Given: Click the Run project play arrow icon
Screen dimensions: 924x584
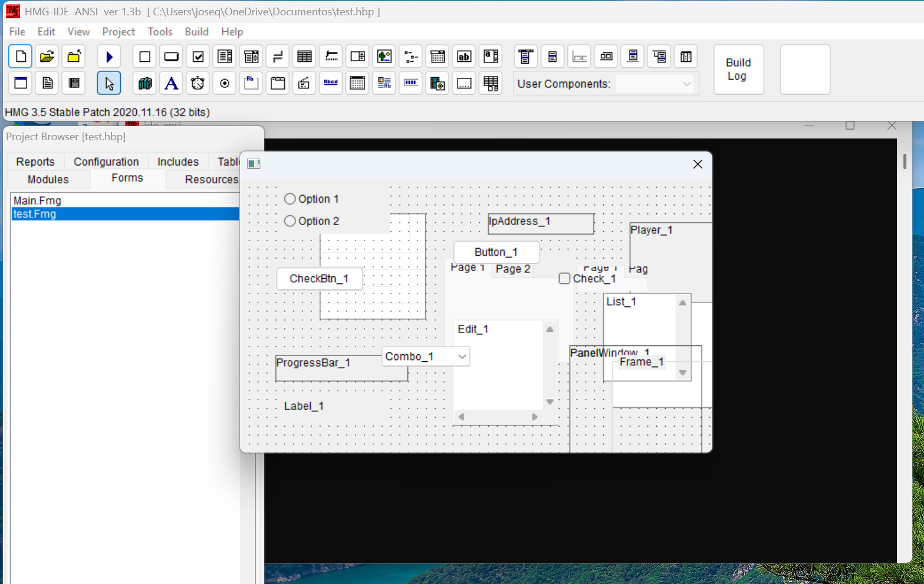Looking at the screenshot, I should coord(109,57).
